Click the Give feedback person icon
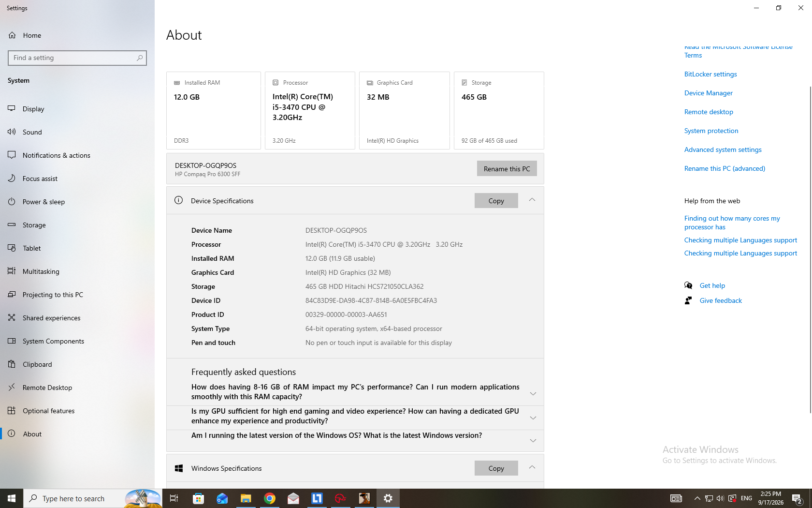The image size is (812, 508). click(688, 300)
